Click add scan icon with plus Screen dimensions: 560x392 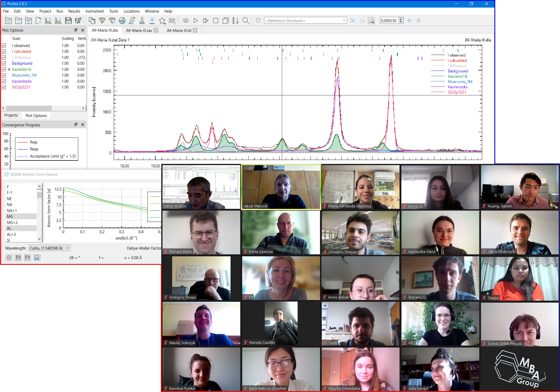[x=48, y=21]
